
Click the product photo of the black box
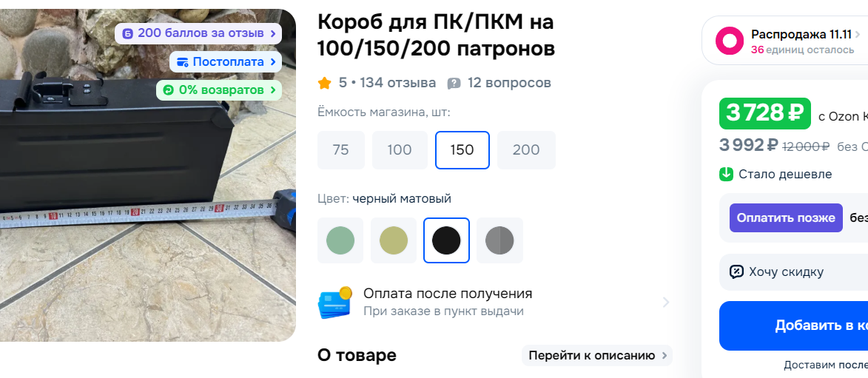(148, 175)
